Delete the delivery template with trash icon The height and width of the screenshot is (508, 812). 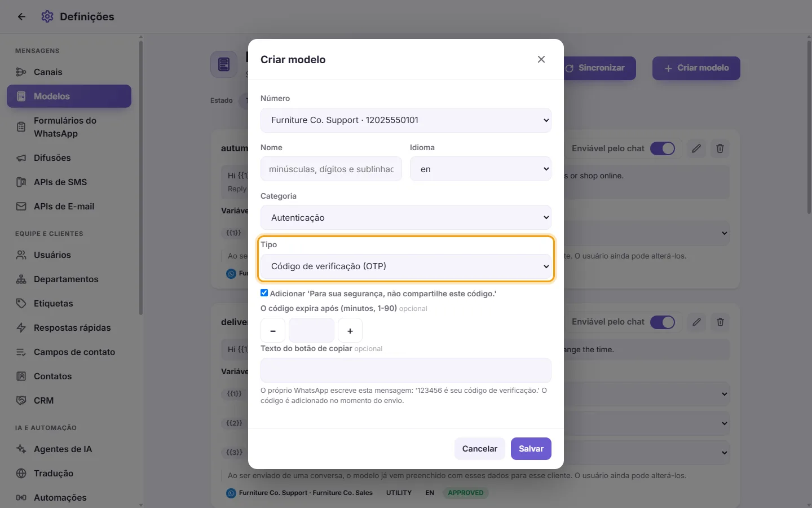point(720,322)
